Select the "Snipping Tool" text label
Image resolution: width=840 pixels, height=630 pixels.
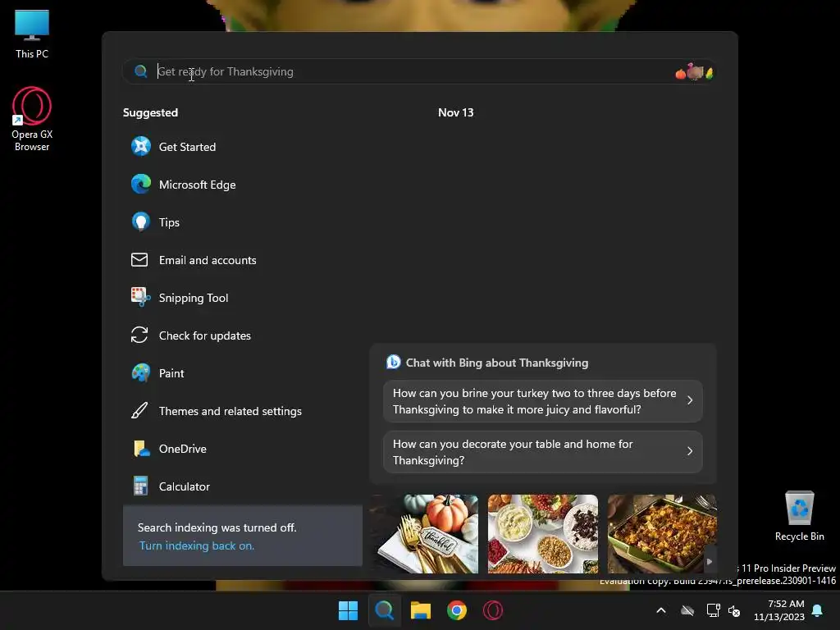pos(194,298)
